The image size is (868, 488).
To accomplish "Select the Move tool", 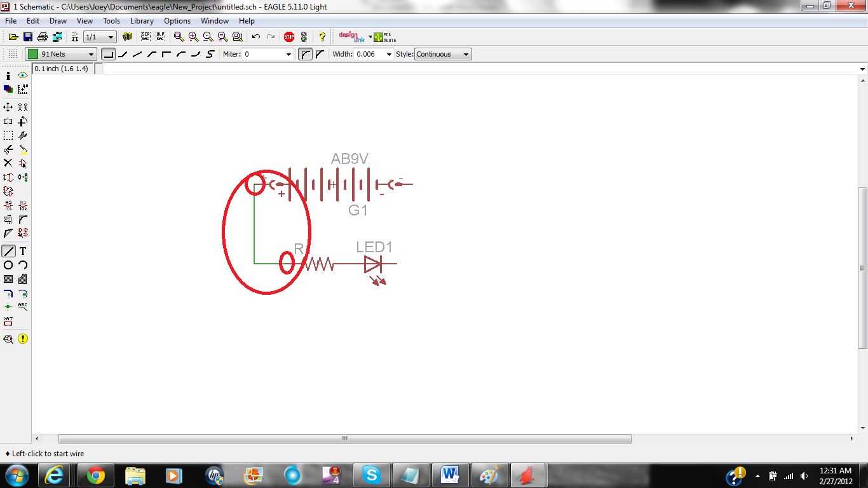I will (8, 107).
